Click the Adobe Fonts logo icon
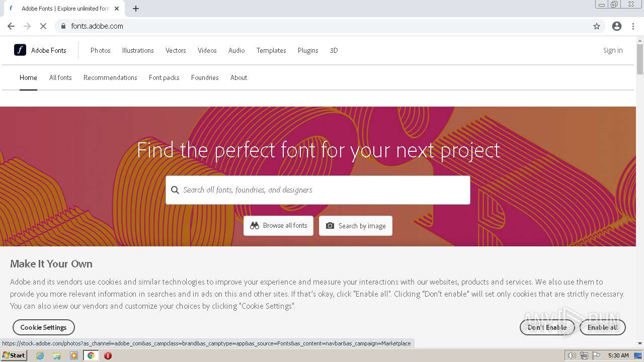The width and height of the screenshot is (644, 362). pos(20,50)
